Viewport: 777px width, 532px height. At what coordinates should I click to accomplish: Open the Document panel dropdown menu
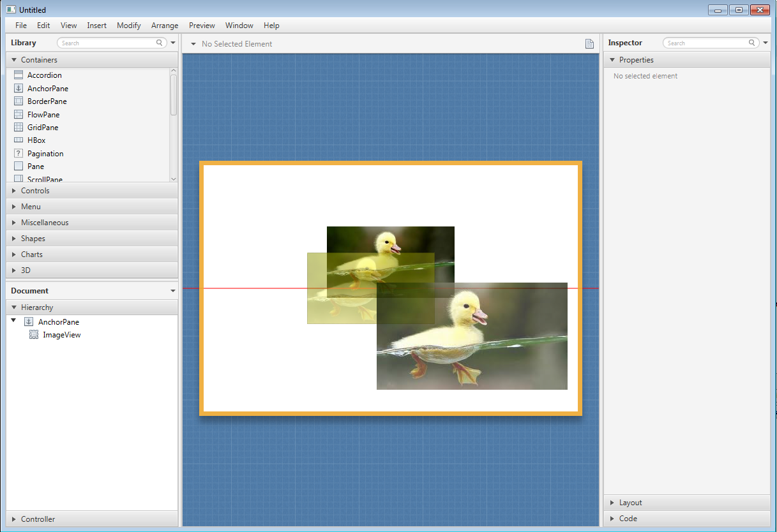[x=172, y=291]
